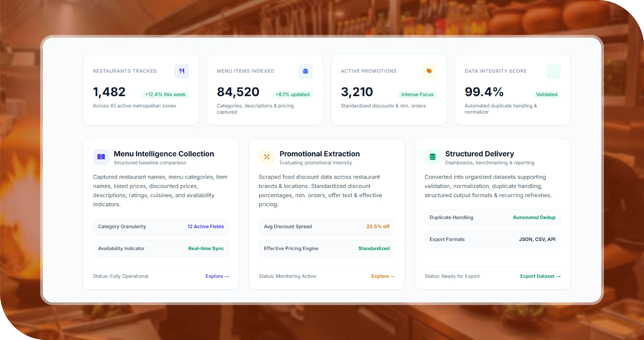Click 'Status: Fully Operational' text
Image resolution: width=644 pixels, height=340 pixels.
[120, 276]
